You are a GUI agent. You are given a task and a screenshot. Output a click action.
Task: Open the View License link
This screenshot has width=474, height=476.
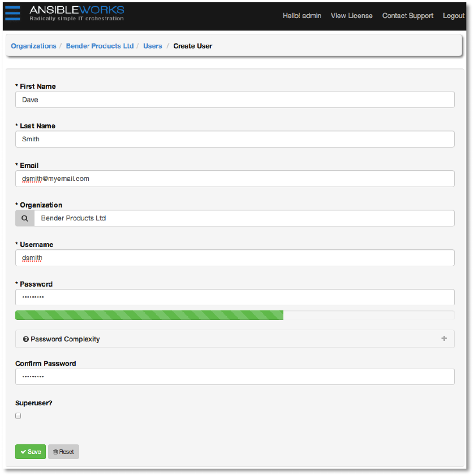tap(352, 16)
